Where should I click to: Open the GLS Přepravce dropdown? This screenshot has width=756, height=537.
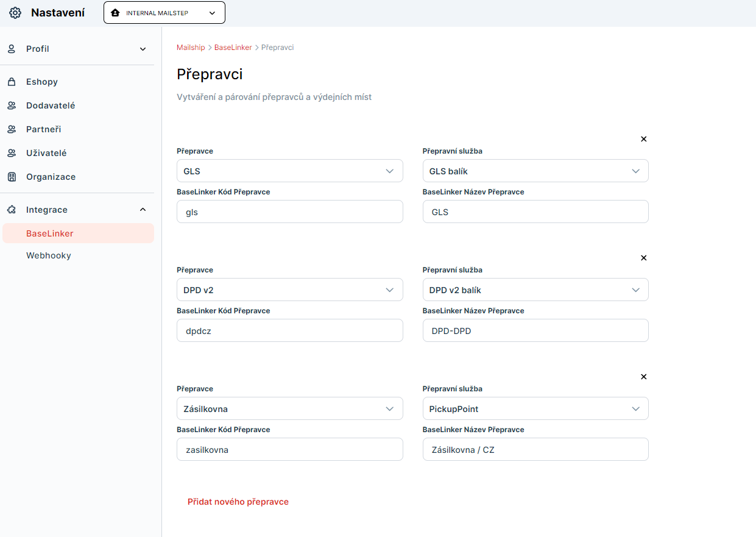click(x=289, y=171)
